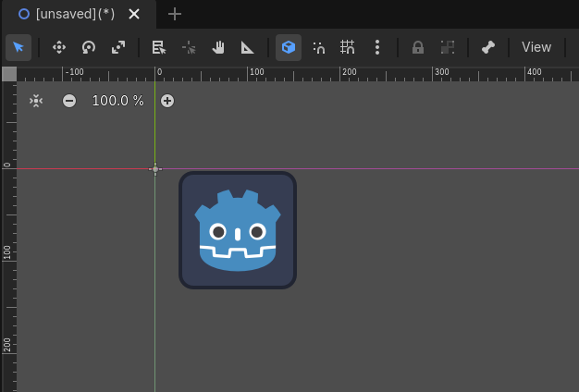Switch to Scale Mode tool
This screenshot has height=392, width=579.
pos(118,48)
